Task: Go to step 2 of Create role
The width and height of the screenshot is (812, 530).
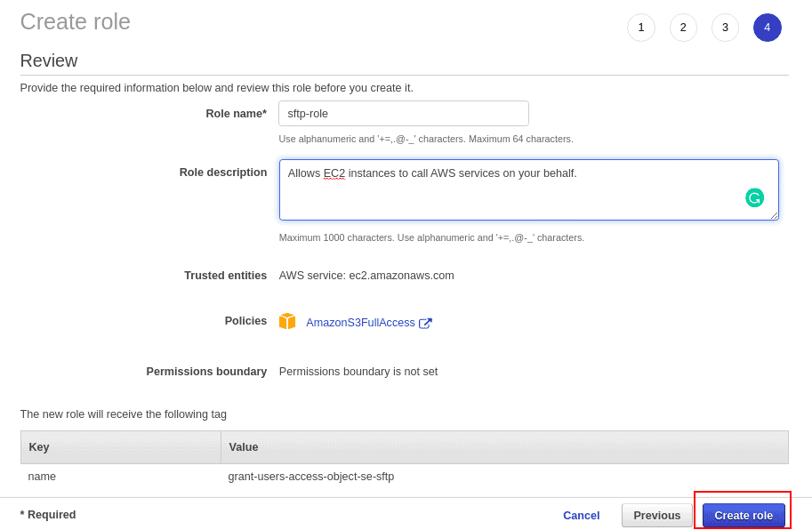Action: pyautogui.click(x=683, y=28)
